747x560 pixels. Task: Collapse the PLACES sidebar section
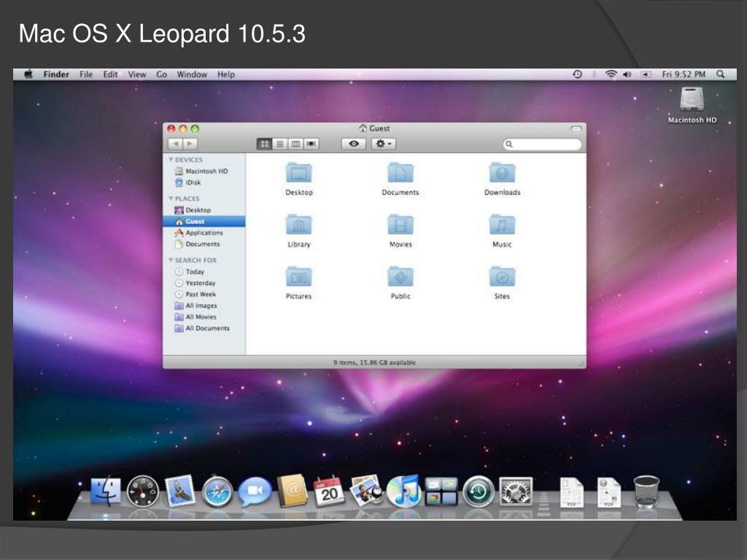coord(171,198)
